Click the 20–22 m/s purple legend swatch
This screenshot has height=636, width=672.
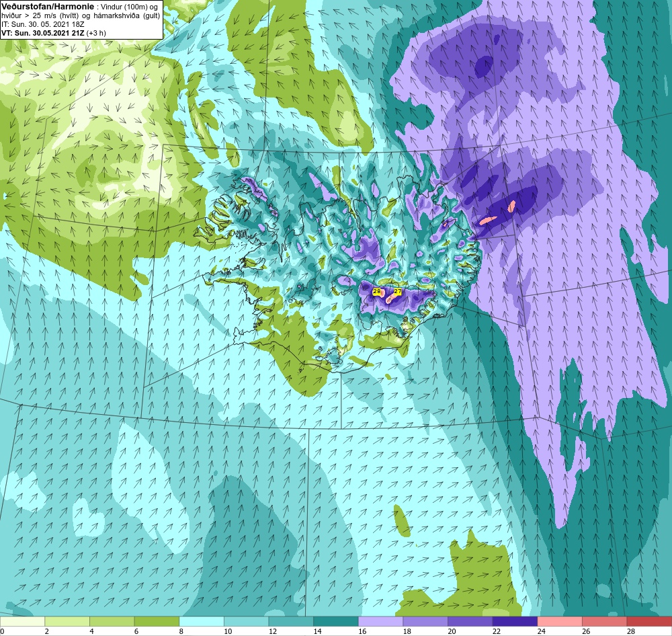470,621
